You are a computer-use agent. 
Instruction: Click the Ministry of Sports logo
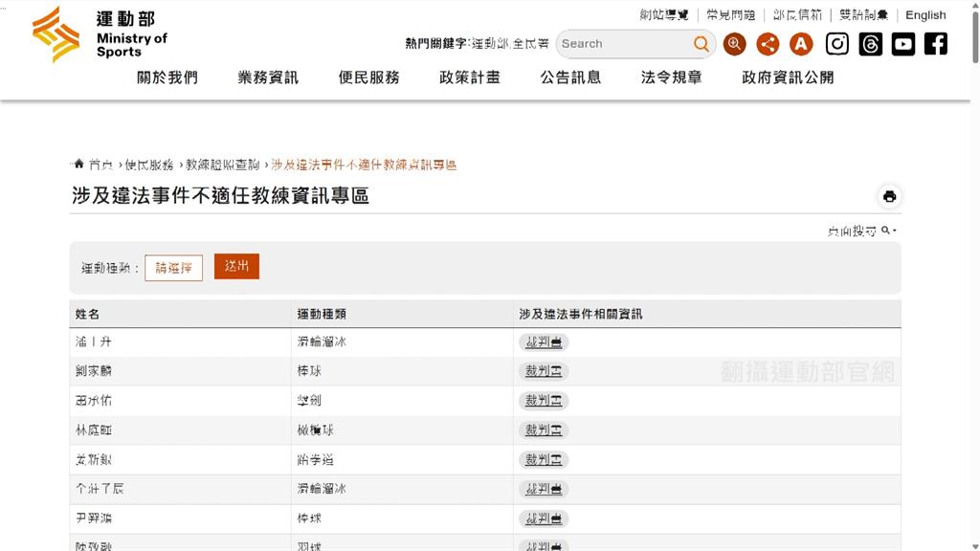tap(100, 35)
